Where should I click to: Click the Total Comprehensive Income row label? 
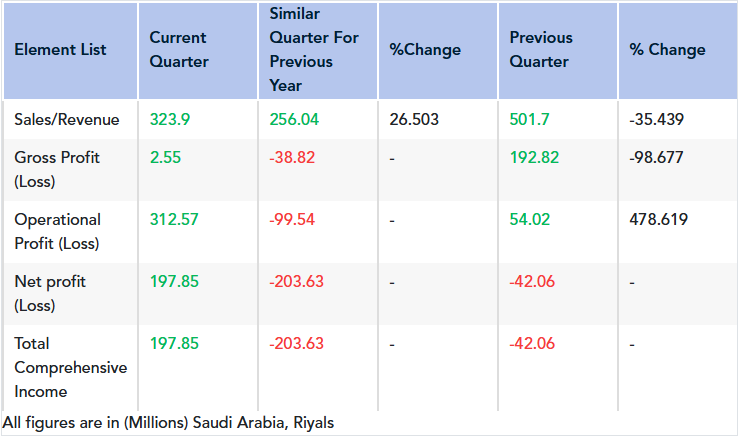[70, 368]
